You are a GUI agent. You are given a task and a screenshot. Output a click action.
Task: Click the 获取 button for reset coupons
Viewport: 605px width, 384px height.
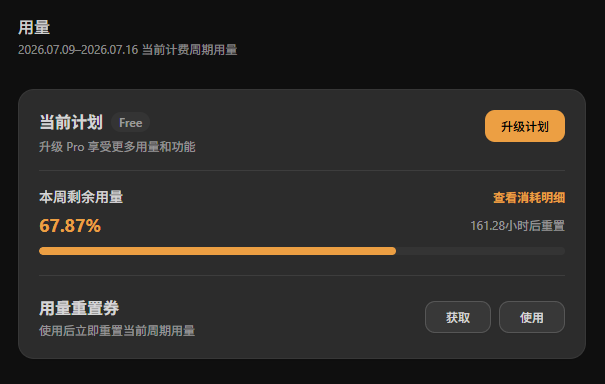[x=458, y=317]
